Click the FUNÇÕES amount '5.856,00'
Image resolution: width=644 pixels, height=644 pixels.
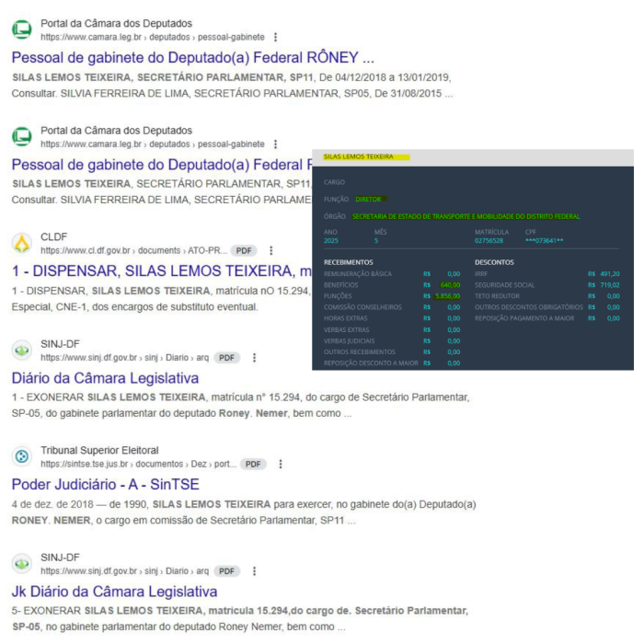click(448, 296)
